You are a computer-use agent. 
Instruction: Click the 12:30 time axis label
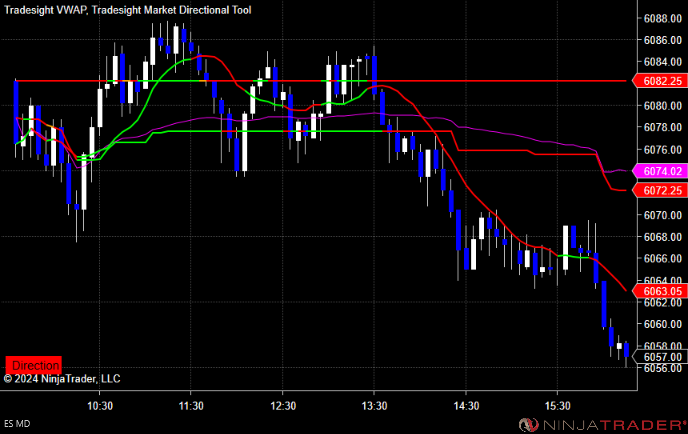pos(283,406)
